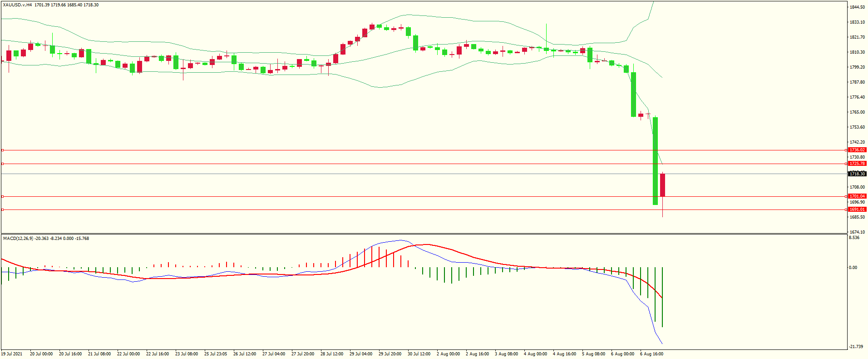The width and height of the screenshot is (868, 359).
Task: Click the 3 Aug 08:00 time label
Action: (506, 354)
